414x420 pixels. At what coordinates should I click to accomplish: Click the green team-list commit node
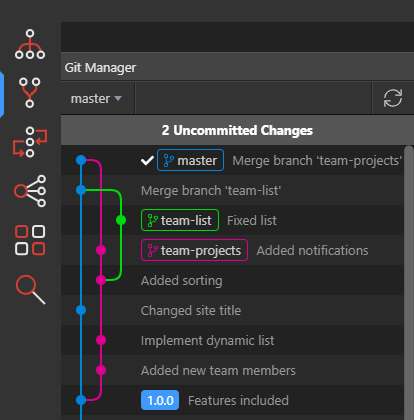(x=121, y=220)
